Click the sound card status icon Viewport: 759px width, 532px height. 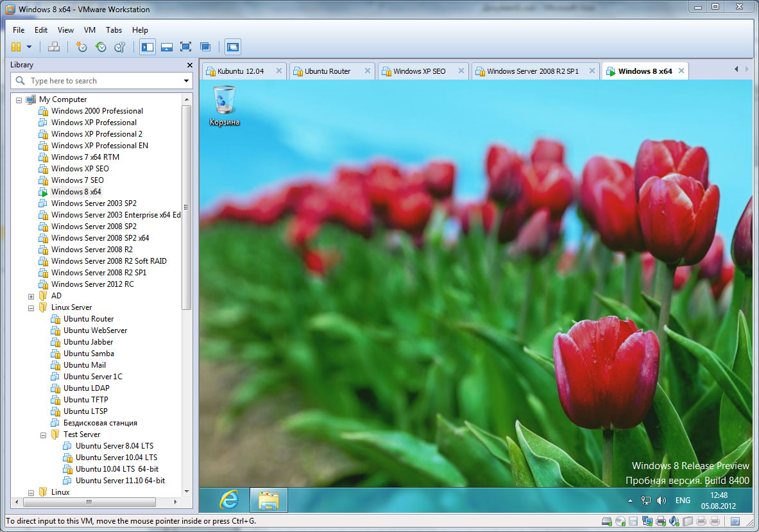tap(674, 521)
